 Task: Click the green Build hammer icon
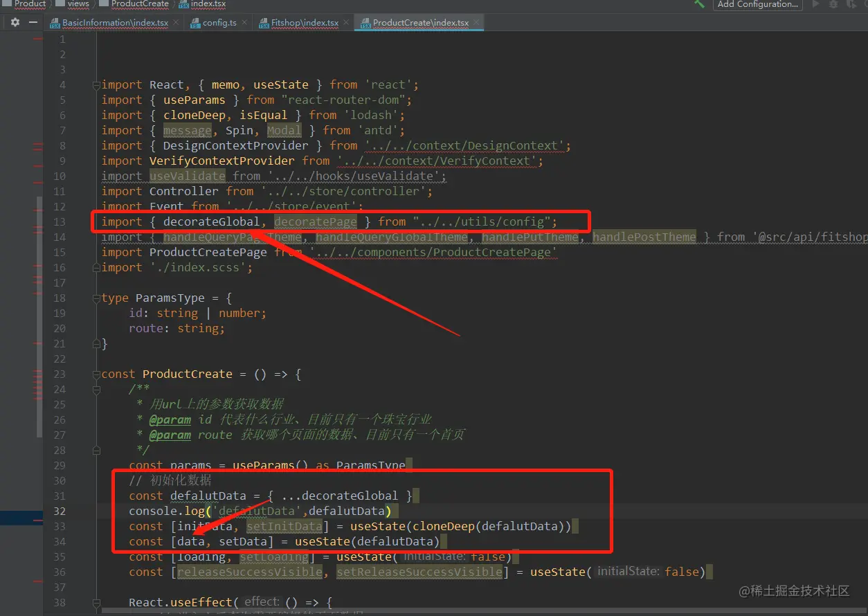[700, 4]
